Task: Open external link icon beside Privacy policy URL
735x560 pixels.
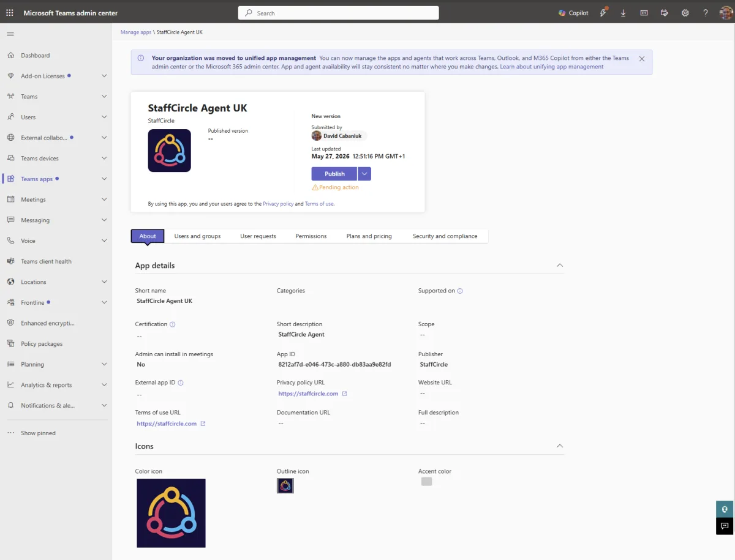Action: tap(344, 394)
